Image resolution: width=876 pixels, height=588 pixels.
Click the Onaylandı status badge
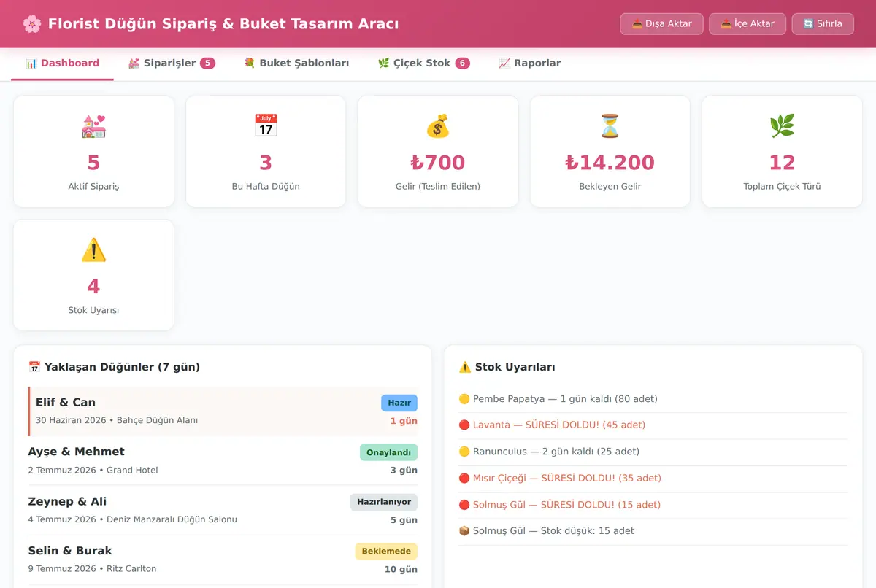click(x=388, y=452)
